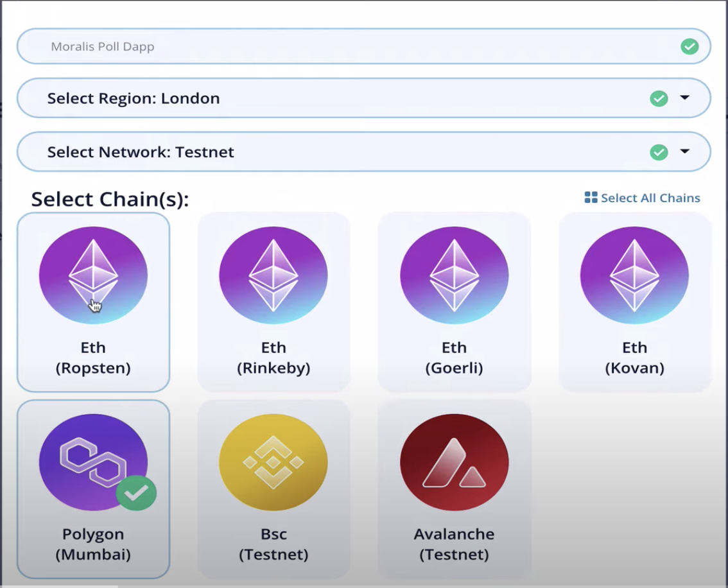Click the 'Eth (Ropsten)' card label

[x=93, y=358]
